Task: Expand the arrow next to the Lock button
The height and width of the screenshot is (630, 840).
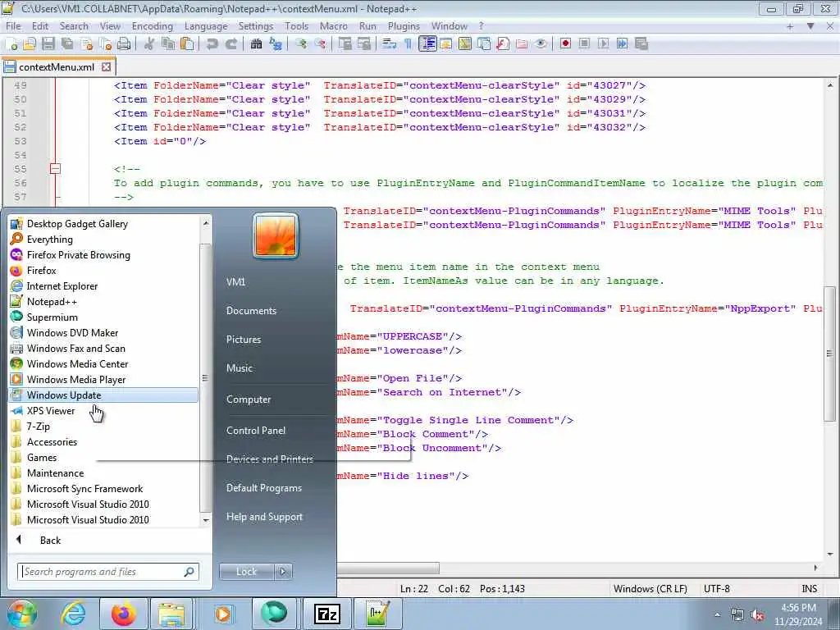Action: click(x=283, y=572)
